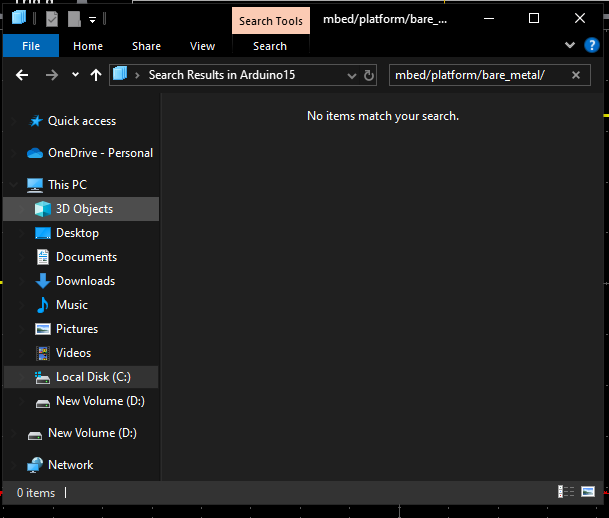Select OneDrive - Personal in navigation pane
Screen dimensions: 609x518
pyautogui.click(x=100, y=153)
